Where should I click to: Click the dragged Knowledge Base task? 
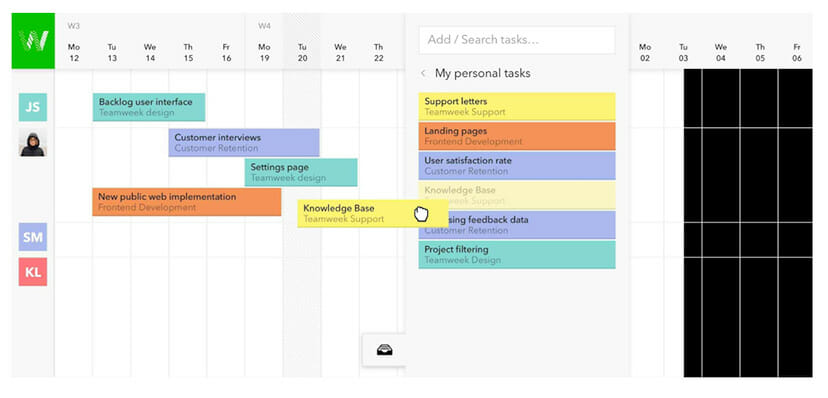click(x=373, y=213)
